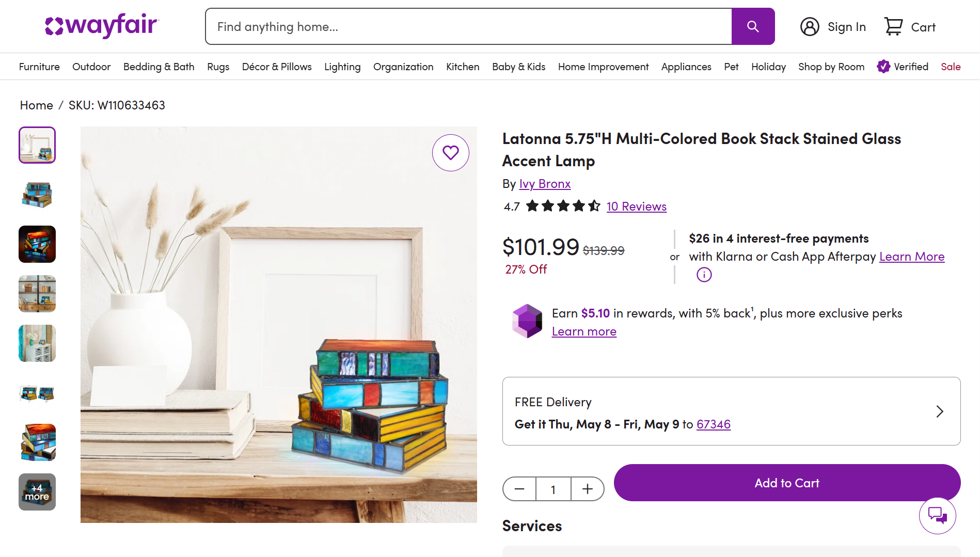Click the 'Find anything home' search field

[x=468, y=26]
